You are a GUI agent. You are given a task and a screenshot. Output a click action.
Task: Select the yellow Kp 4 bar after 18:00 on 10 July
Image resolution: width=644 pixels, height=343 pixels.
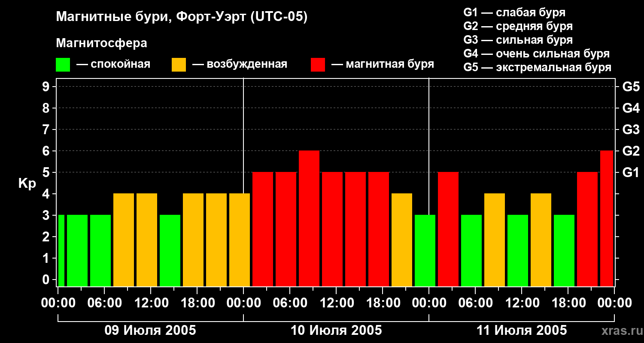point(402,240)
